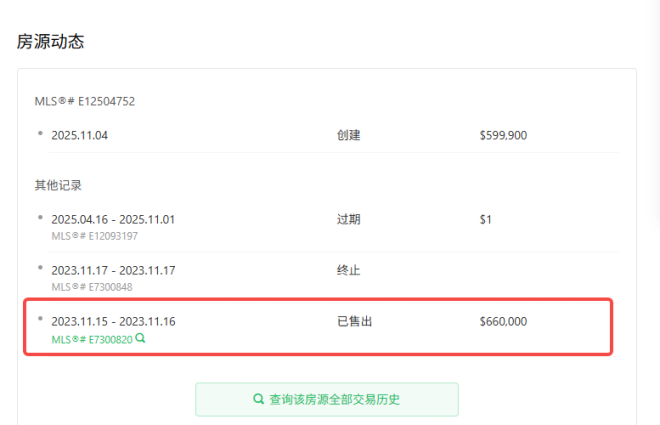Click the 终止 status label
This screenshot has width=660, height=425.
tap(348, 270)
